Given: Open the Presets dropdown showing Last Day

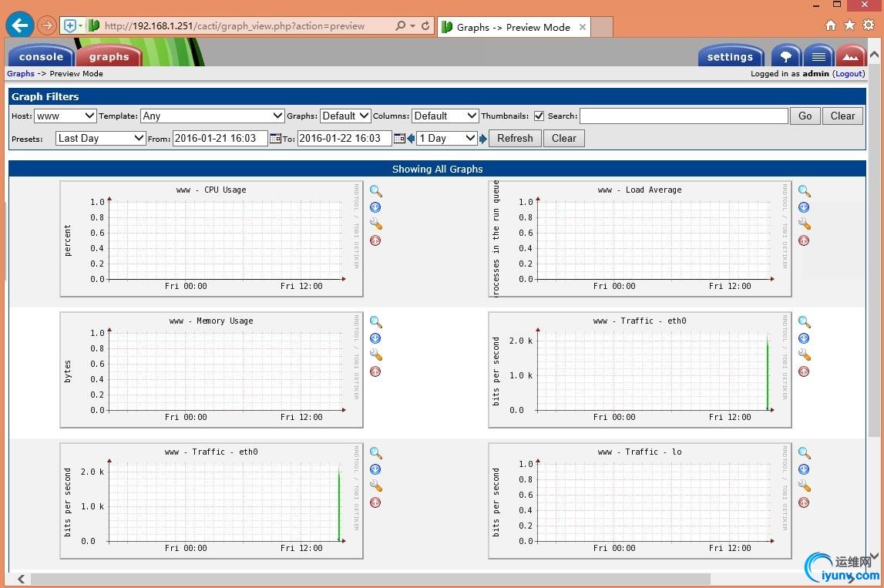Looking at the screenshot, I should point(100,139).
